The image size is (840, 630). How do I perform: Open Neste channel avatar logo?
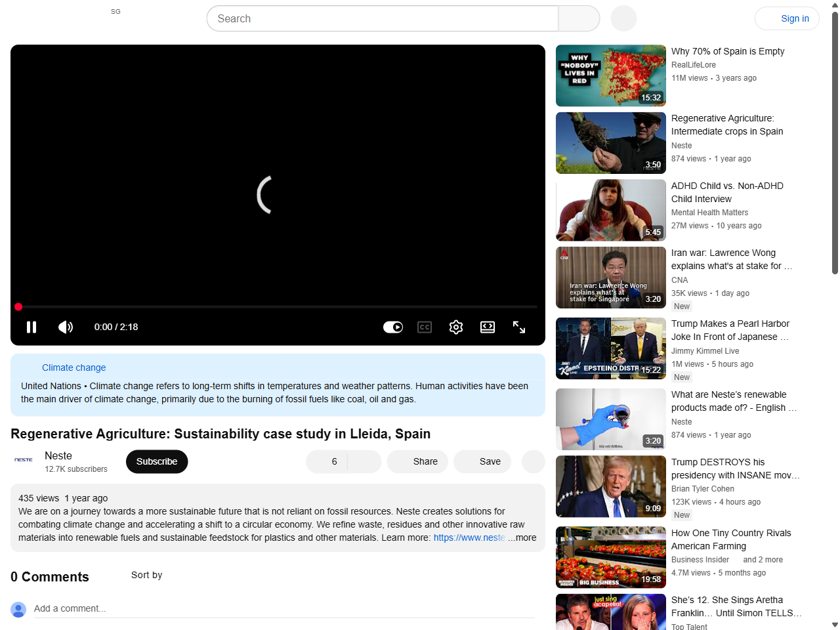(x=24, y=460)
